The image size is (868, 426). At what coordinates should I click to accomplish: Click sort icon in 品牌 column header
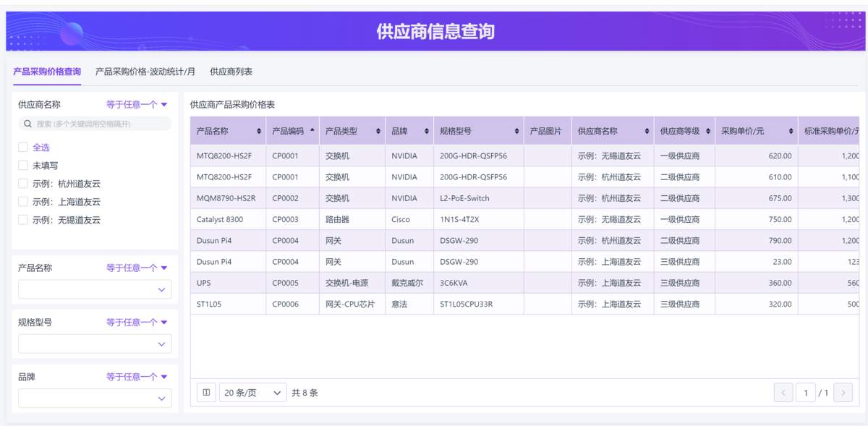tap(426, 132)
